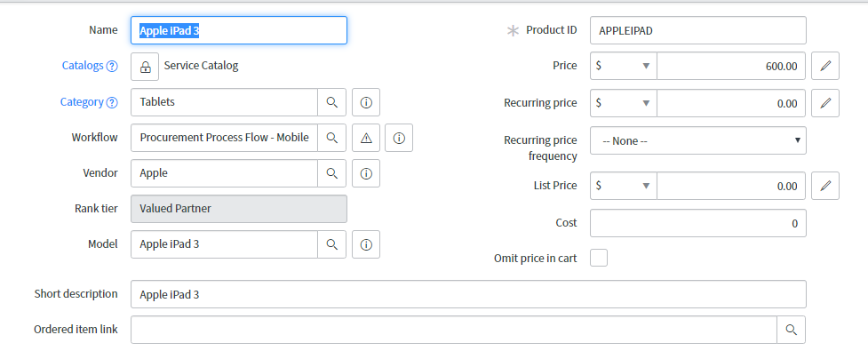Click the Category field showing Tablets
Screen dimensions: 868x351
coord(224,102)
